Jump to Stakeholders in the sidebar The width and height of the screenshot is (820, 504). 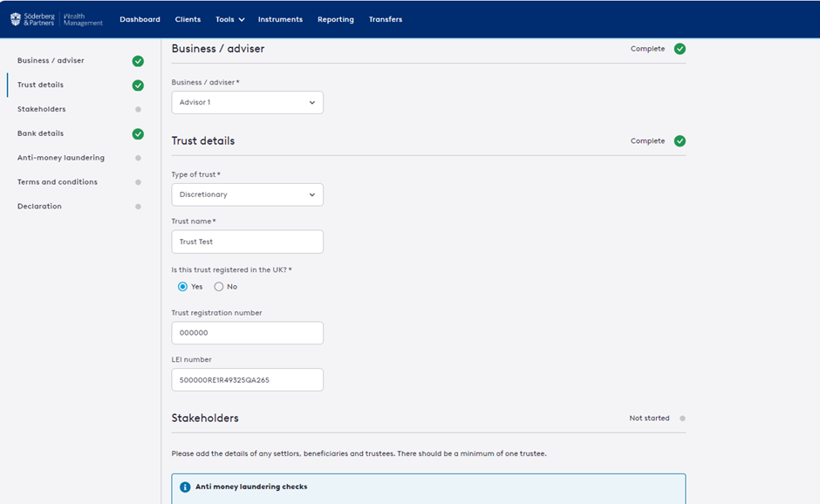click(x=41, y=110)
